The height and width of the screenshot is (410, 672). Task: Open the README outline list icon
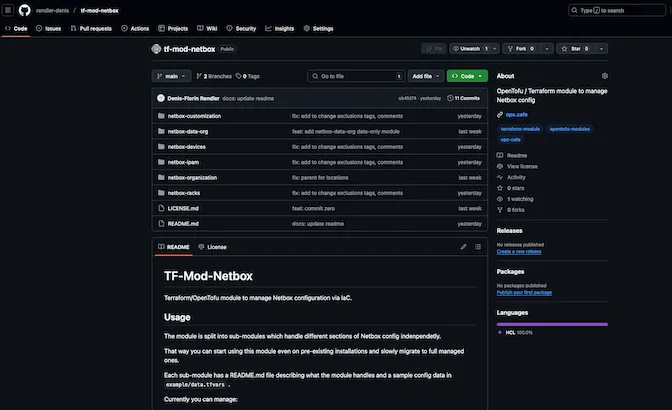coord(478,247)
